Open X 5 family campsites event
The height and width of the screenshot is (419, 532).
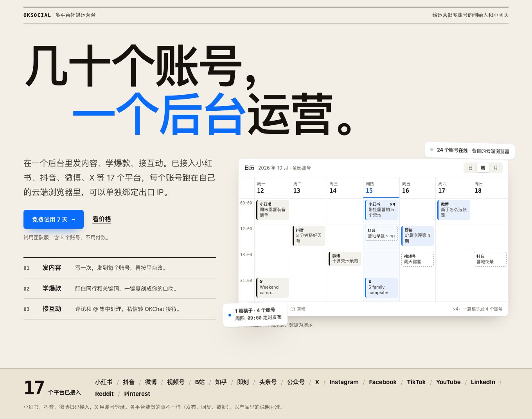click(x=381, y=287)
